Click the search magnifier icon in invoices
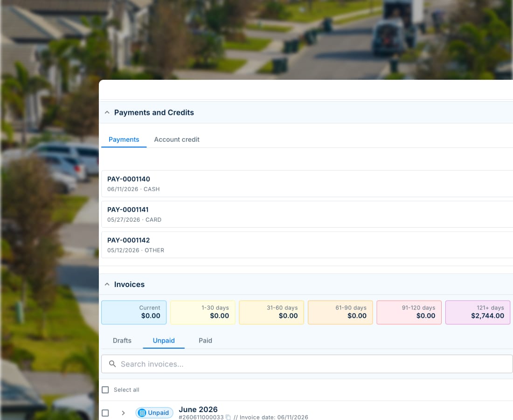The image size is (513, 420). tap(112, 364)
